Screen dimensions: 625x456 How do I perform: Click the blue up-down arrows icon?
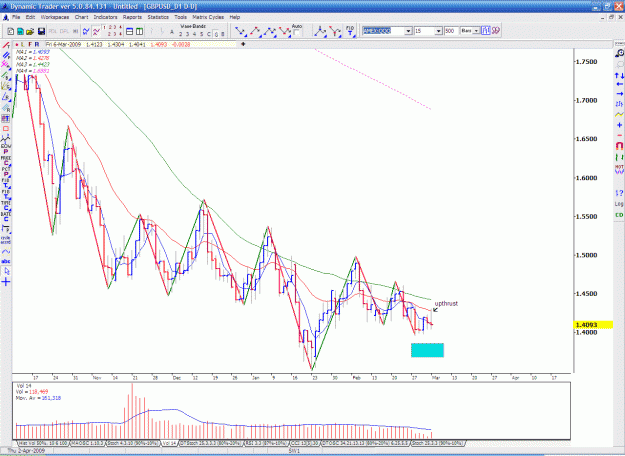point(619,75)
